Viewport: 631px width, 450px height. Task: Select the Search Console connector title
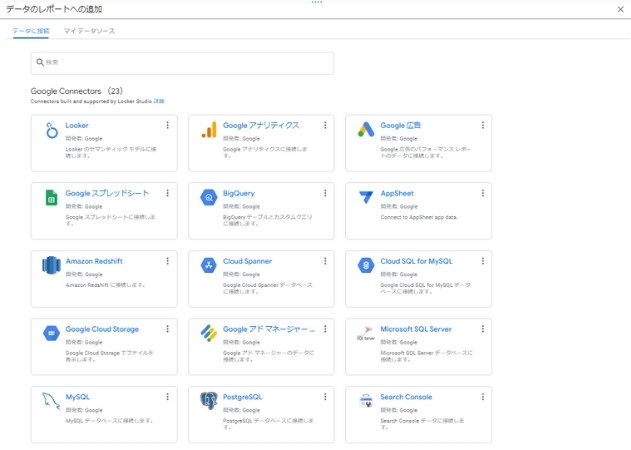406,397
